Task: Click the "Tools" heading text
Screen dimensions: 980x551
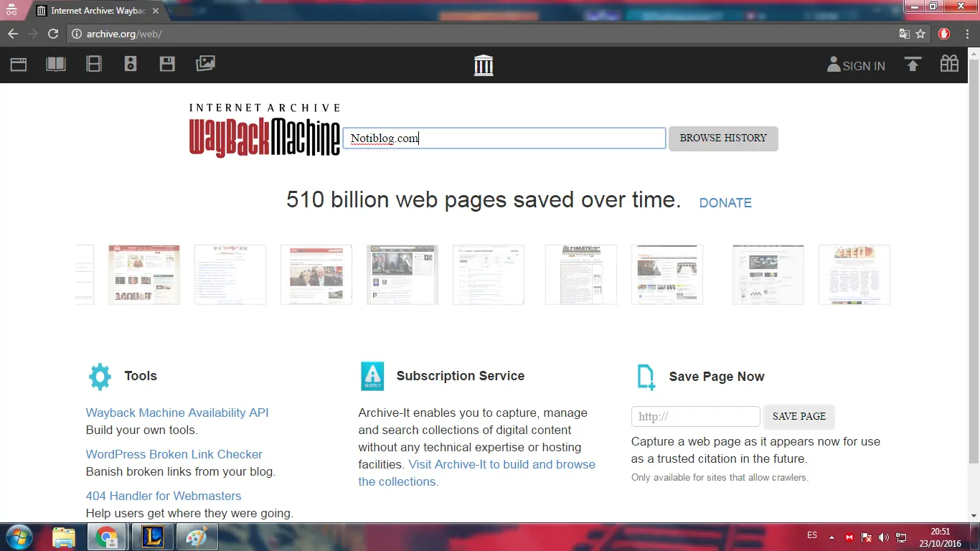Action: [x=141, y=376]
